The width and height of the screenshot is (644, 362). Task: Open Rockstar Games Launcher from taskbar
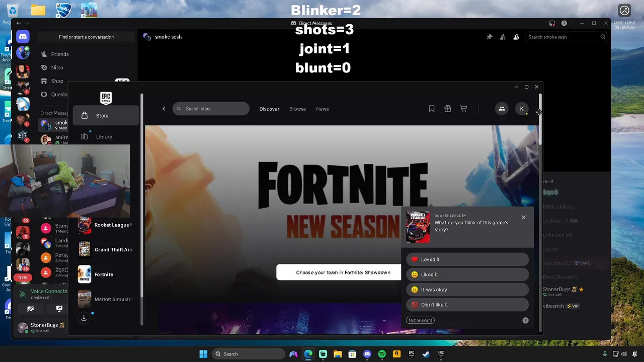[396, 354]
